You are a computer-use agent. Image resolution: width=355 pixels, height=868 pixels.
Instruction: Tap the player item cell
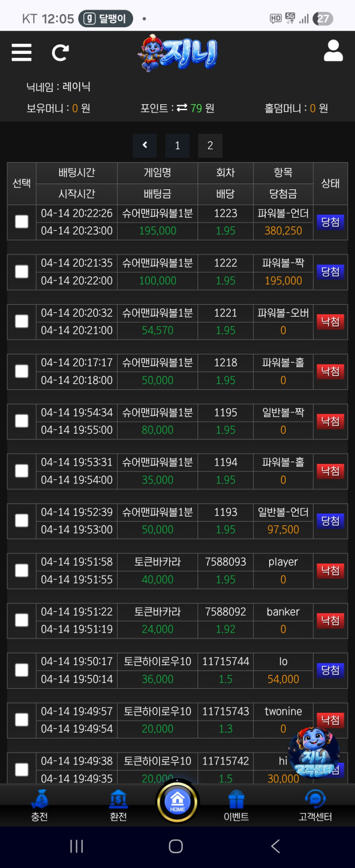[x=283, y=562]
